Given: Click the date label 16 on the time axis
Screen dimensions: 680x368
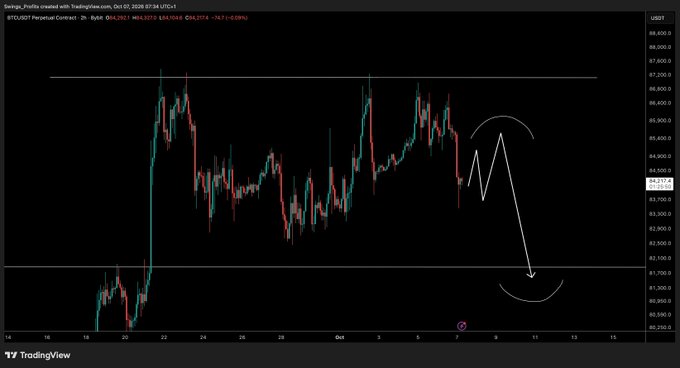Looking at the screenshot, I should 47,337.
